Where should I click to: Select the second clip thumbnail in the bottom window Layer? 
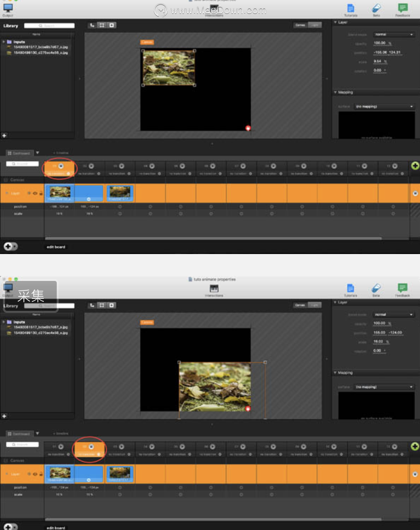[120, 474]
